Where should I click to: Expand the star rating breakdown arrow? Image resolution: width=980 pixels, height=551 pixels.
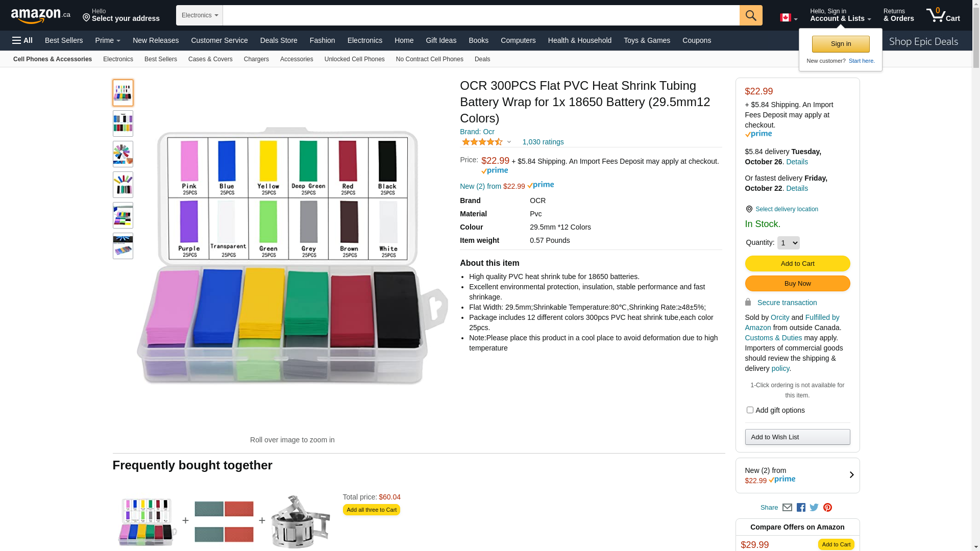[x=509, y=142]
